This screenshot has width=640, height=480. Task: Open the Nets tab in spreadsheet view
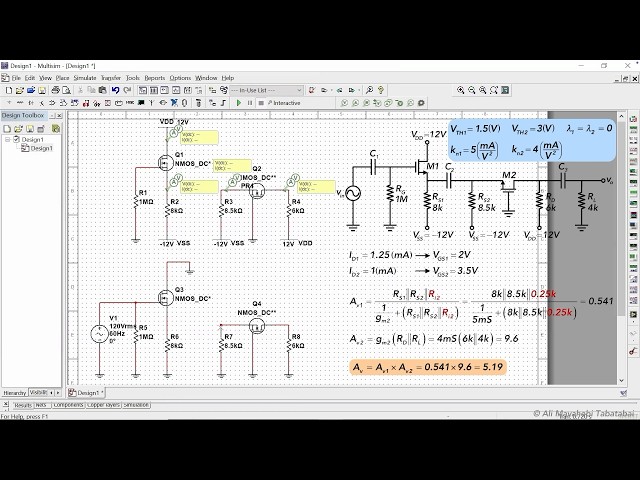coord(41,405)
